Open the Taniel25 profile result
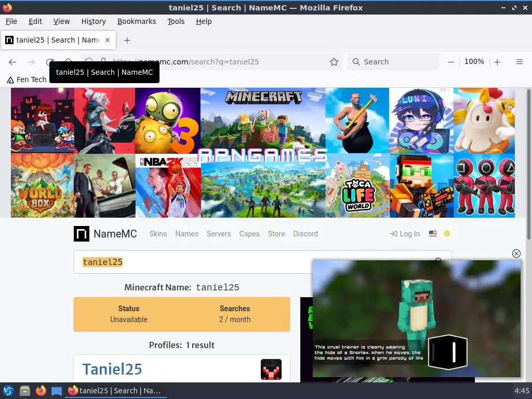Screen dimensions: 532x399 pos(112,369)
